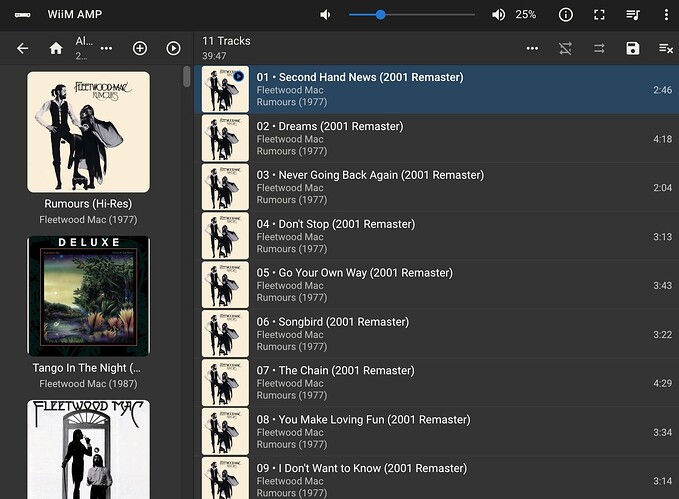679x499 pixels.
Task: Click The Chain track thumbnail
Action: coord(225,382)
